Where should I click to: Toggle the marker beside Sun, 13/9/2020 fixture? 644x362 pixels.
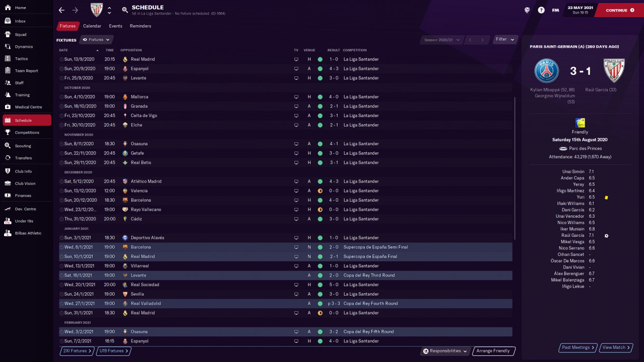tap(61, 59)
